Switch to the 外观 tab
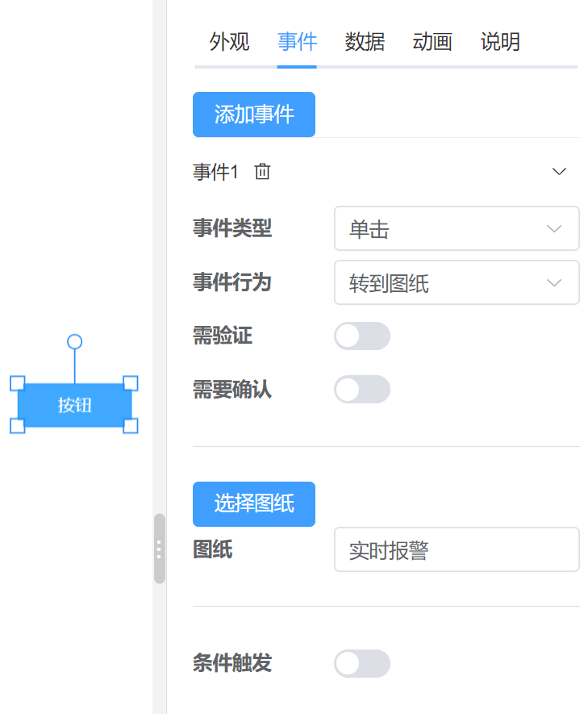This screenshot has width=588, height=714. (x=229, y=42)
